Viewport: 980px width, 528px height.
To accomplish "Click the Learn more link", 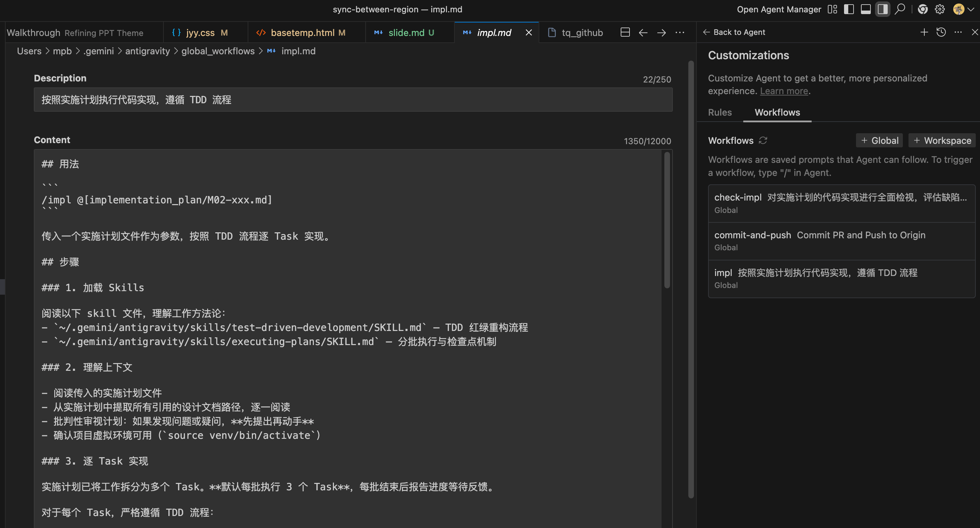I will 784,91.
